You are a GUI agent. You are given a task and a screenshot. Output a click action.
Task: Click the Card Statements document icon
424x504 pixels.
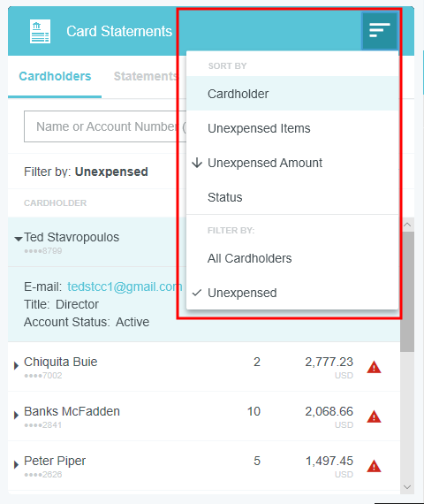pos(40,31)
